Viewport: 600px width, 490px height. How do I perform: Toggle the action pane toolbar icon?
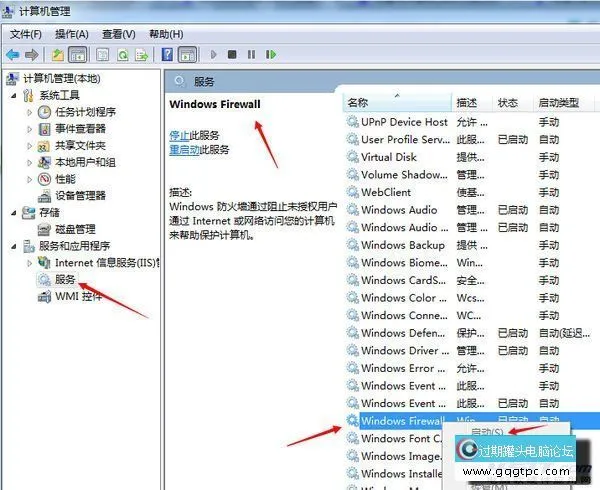188,55
